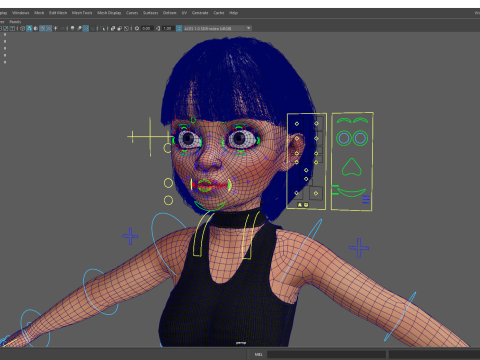This screenshot has height=360, width=480.
Task: Select left eye circle in face panel
Action: point(344,138)
